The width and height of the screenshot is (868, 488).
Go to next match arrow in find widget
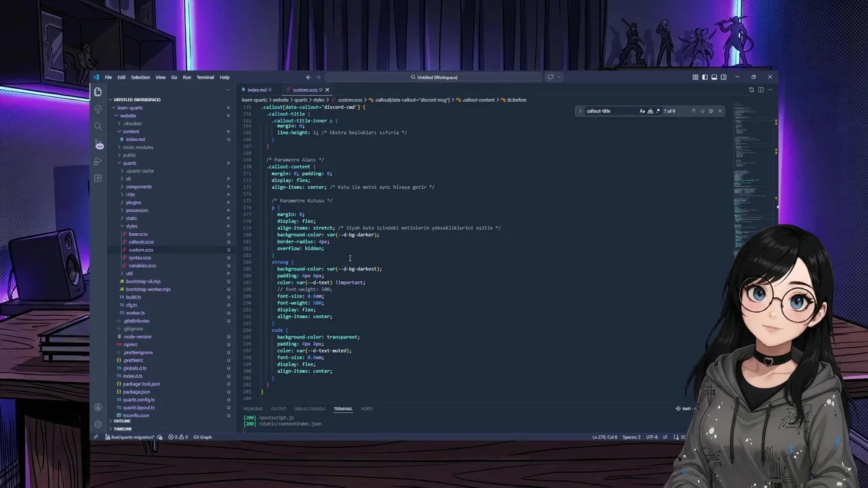(702, 111)
